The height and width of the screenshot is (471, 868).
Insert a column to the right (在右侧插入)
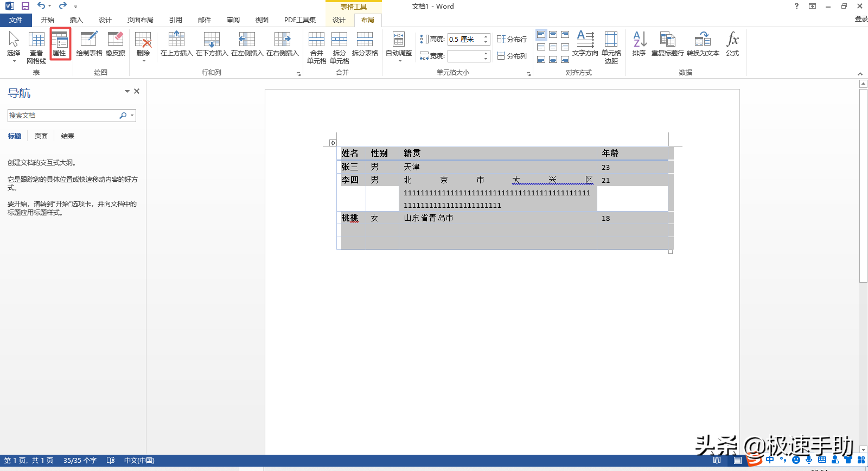pyautogui.click(x=283, y=44)
